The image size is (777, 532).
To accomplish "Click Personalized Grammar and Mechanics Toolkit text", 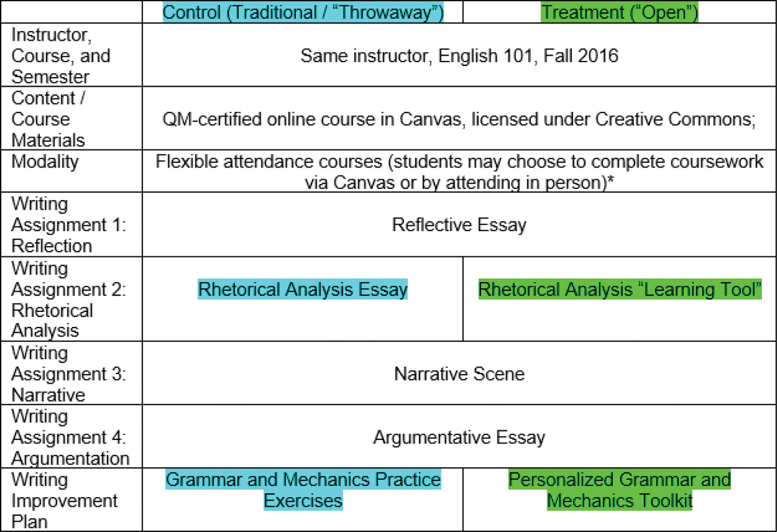I will (x=620, y=490).
